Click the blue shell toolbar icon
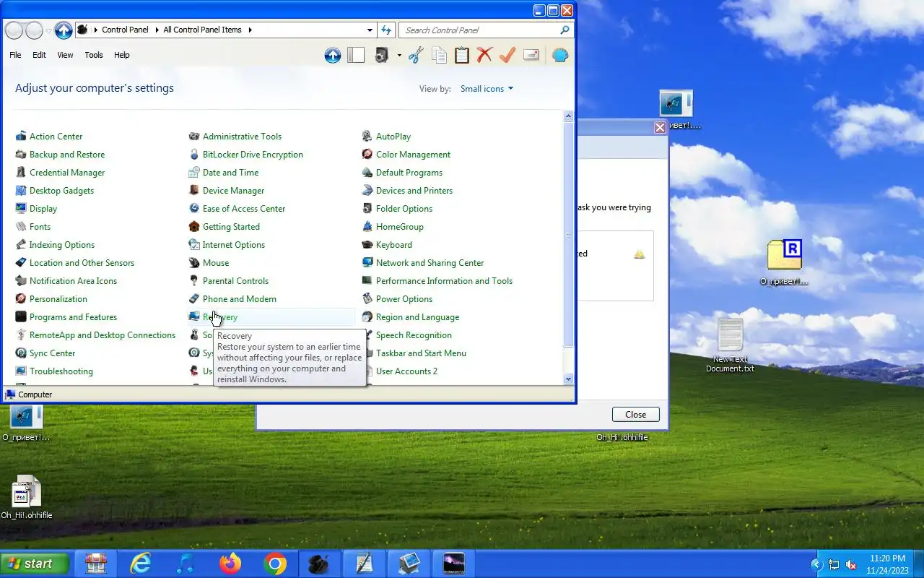Image resolution: width=924 pixels, height=578 pixels. click(560, 55)
